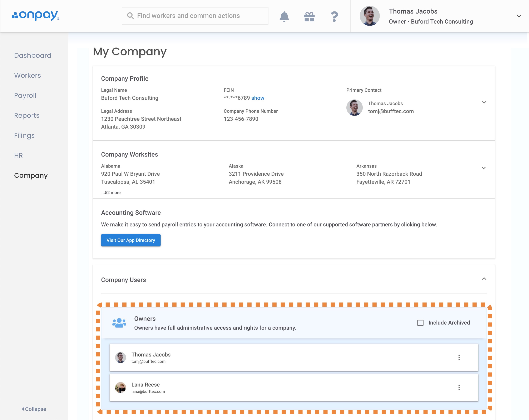The height and width of the screenshot is (420, 529).
Task: Expand the Company Profile section
Action: pyautogui.click(x=484, y=102)
